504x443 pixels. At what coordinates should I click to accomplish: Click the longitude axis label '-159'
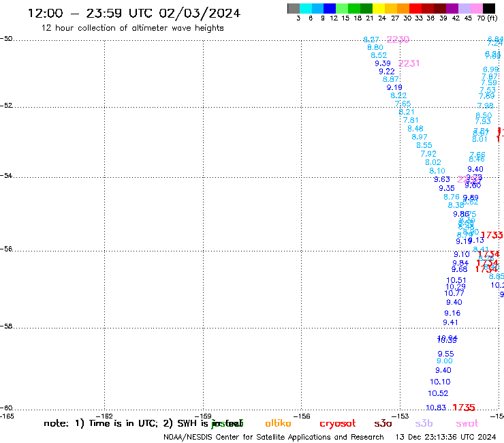203,416
